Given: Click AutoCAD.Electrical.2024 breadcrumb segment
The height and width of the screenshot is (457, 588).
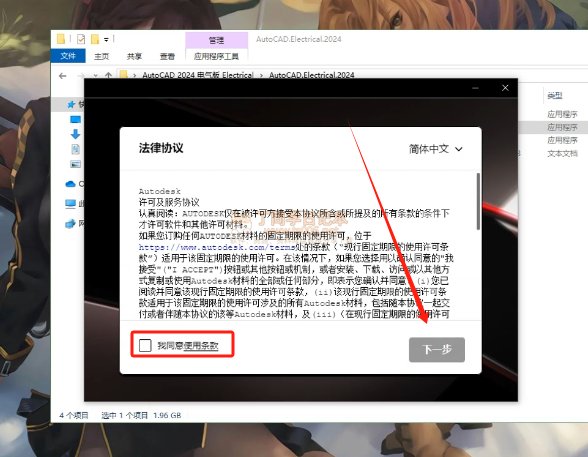Looking at the screenshot, I should pos(311,75).
